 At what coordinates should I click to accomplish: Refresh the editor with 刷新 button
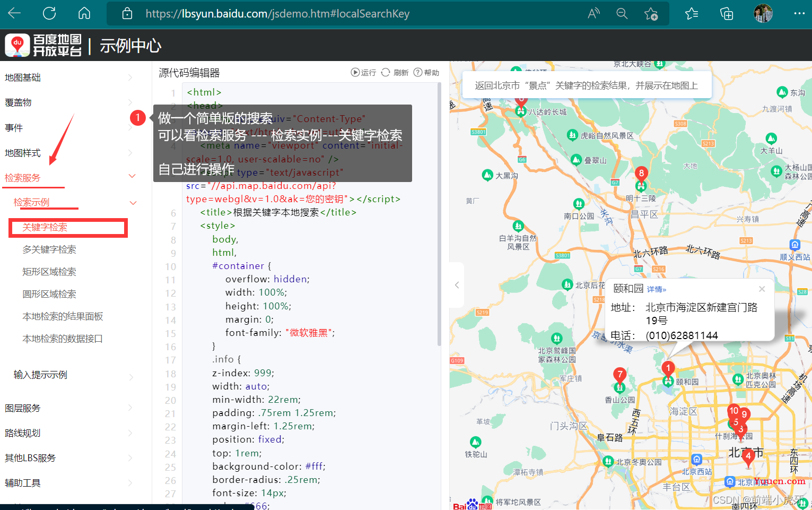395,73
